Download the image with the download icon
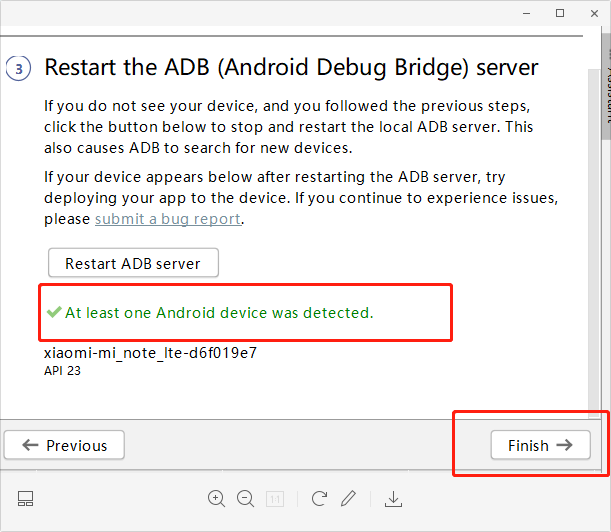 coord(393,498)
